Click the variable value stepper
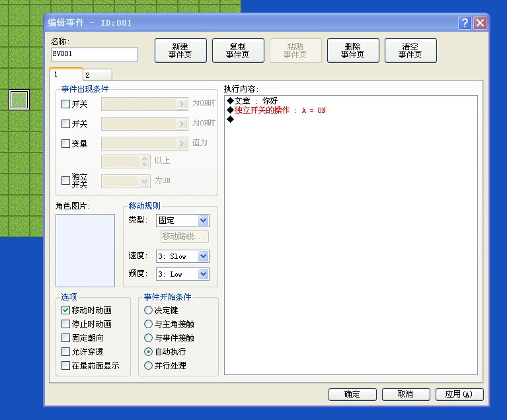The width and height of the screenshot is (507, 420). click(144, 162)
